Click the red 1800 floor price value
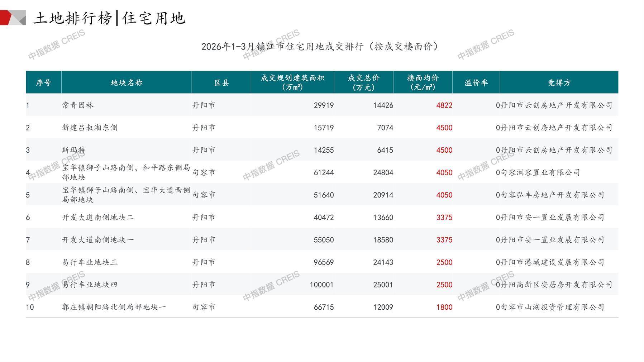 [444, 307]
